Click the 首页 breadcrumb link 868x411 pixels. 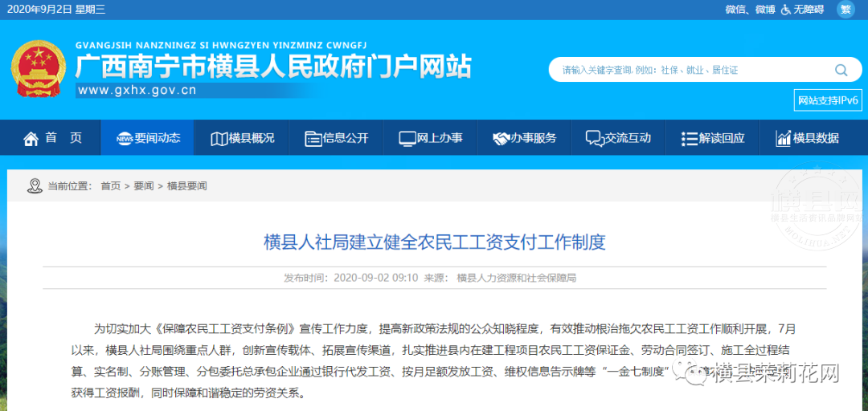[110, 186]
